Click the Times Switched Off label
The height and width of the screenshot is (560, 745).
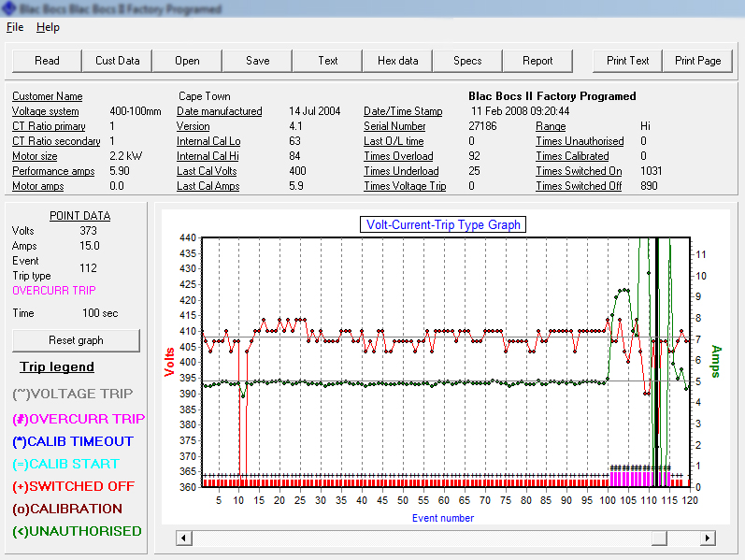(x=580, y=186)
